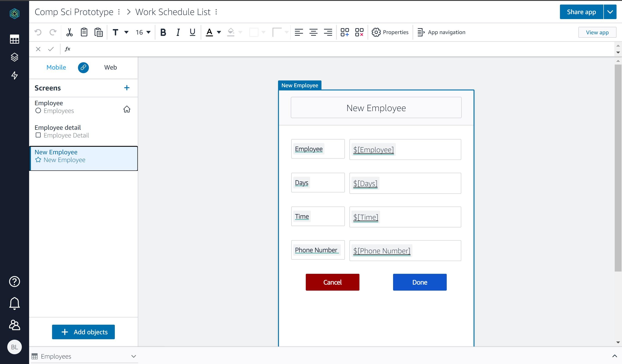The image size is (622, 364).
Task: Open the Automations lightning icon
Action: [x=14, y=76]
